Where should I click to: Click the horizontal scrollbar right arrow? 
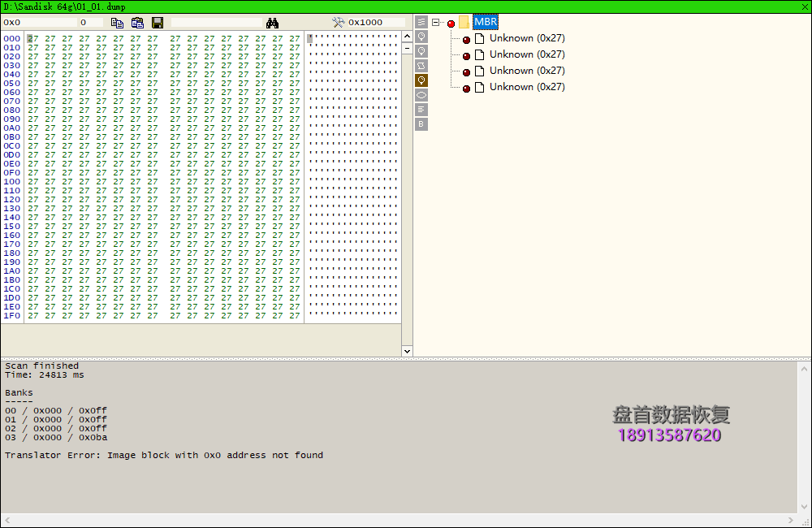coord(791,520)
